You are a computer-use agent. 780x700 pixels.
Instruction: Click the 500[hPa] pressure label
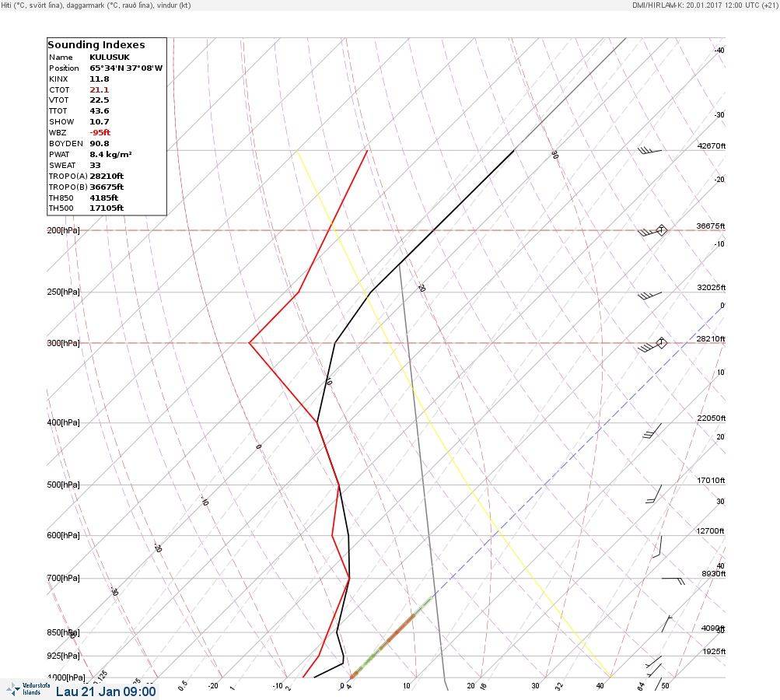pos(63,485)
